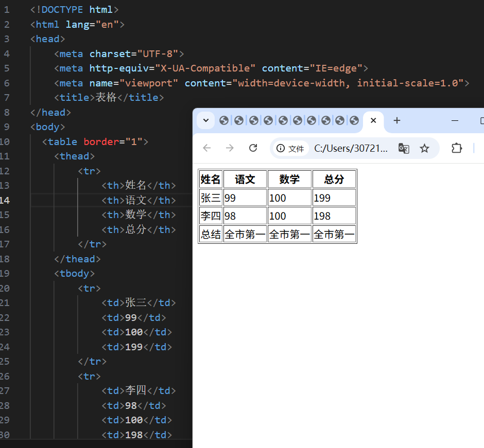Go back in browser history
Screen dimensions: 484x448
click(x=207, y=148)
